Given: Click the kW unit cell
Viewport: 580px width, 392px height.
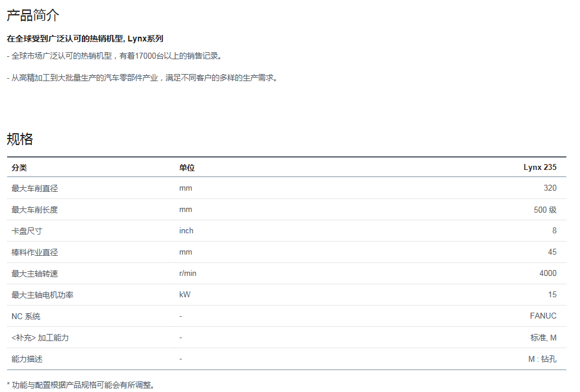Looking at the screenshot, I should [x=185, y=295].
